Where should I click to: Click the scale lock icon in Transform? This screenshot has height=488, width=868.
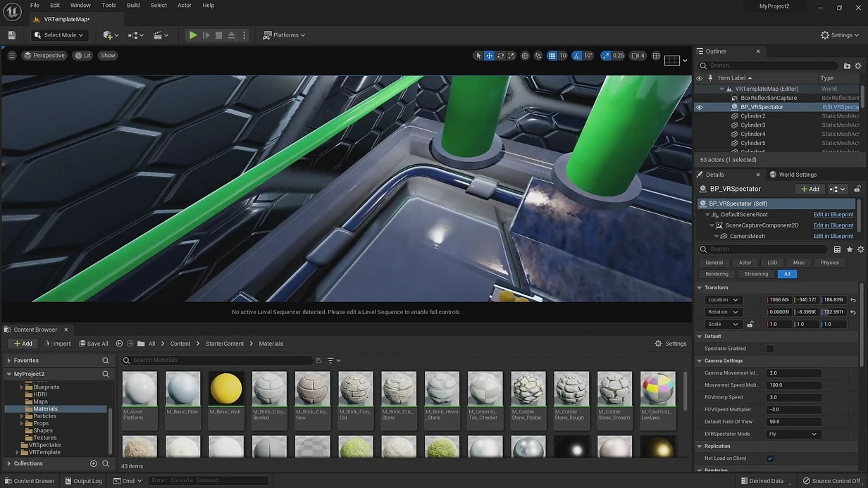pos(750,325)
